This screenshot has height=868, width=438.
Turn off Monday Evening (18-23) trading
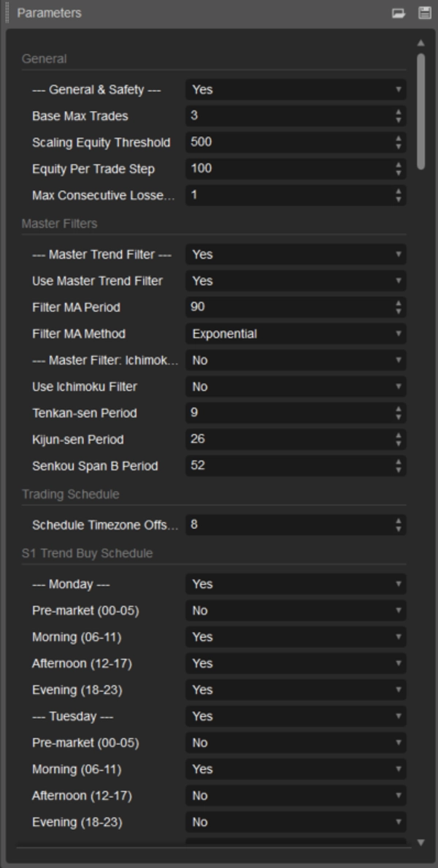click(x=295, y=689)
